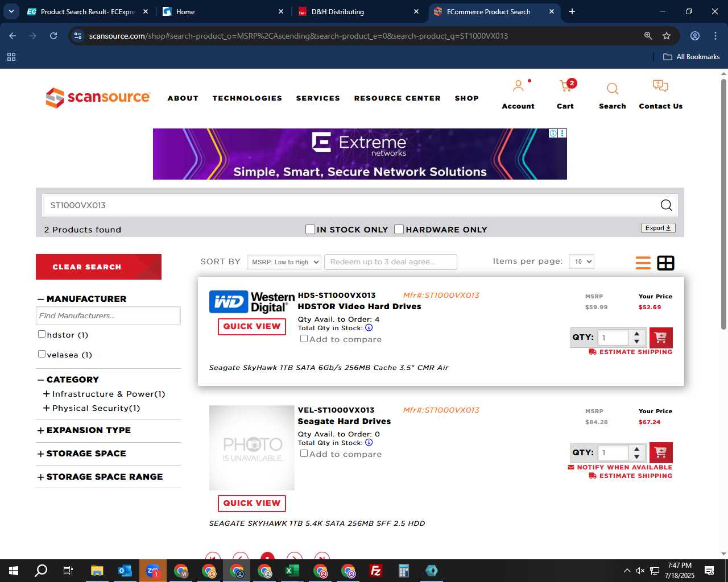Open the SHOP menu
728x582 pixels.
point(466,98)
